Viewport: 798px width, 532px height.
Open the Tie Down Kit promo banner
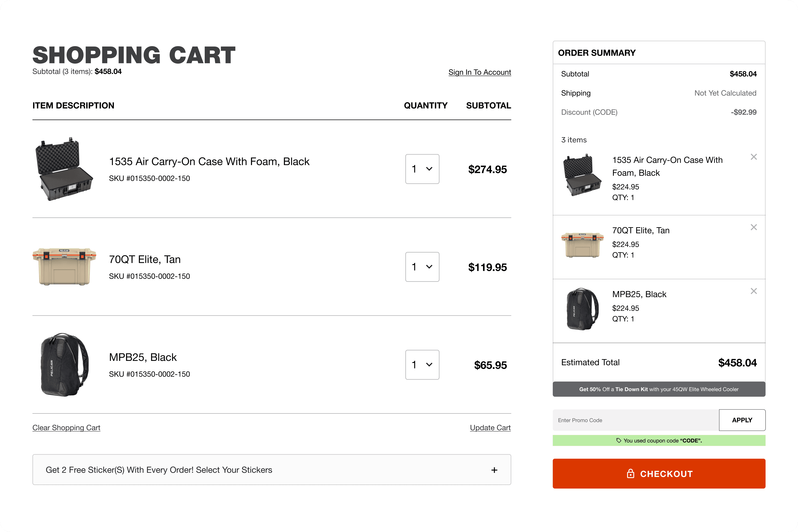pos(659,389)
